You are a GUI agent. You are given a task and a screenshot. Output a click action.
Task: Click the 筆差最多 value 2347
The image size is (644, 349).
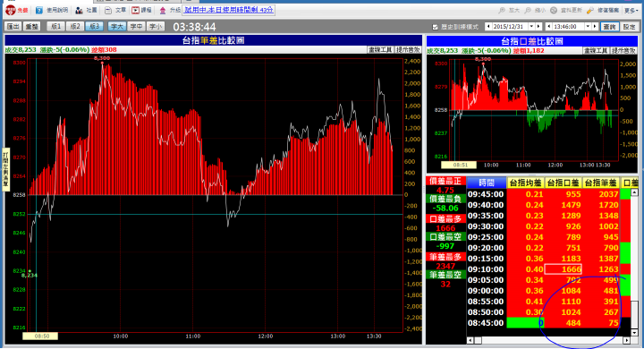pyautogui.click(x=445, y=266)
